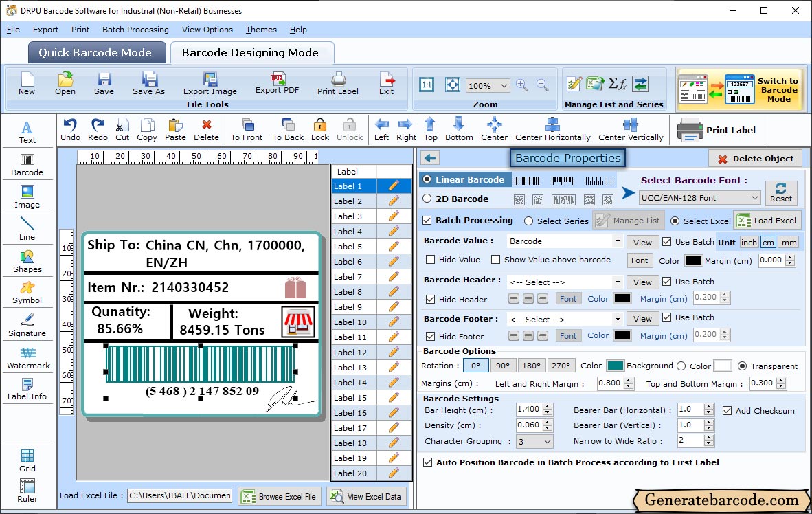This screenshot has height=514, width=812.
Task: Open the Barcode Value dropdown
Action: tap(618, 241)
